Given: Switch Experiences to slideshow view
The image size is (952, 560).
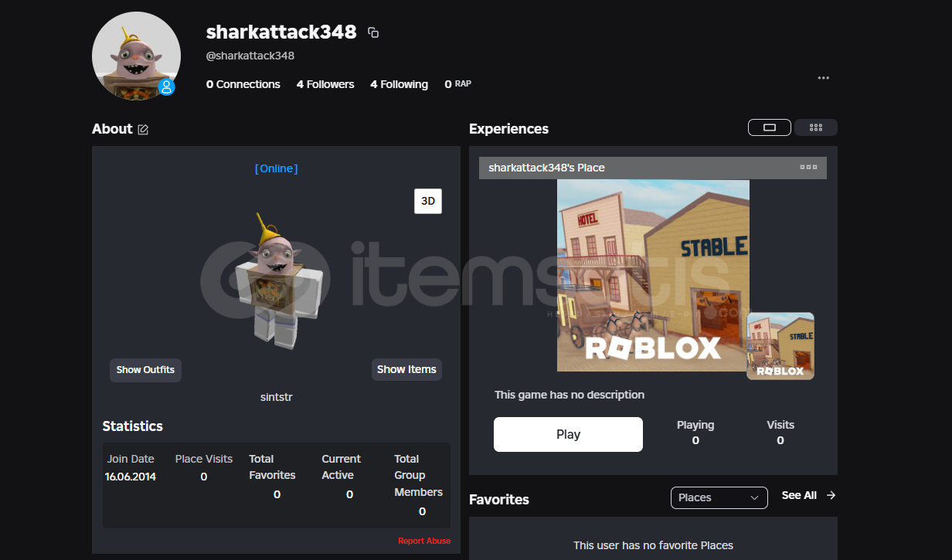Looking at the screenshot, I should [770, 127].
